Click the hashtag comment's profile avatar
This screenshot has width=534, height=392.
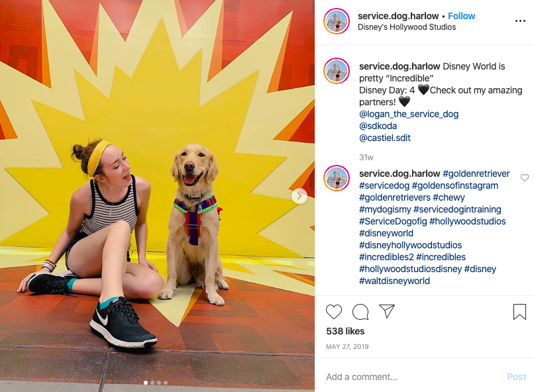coord(337,178)
